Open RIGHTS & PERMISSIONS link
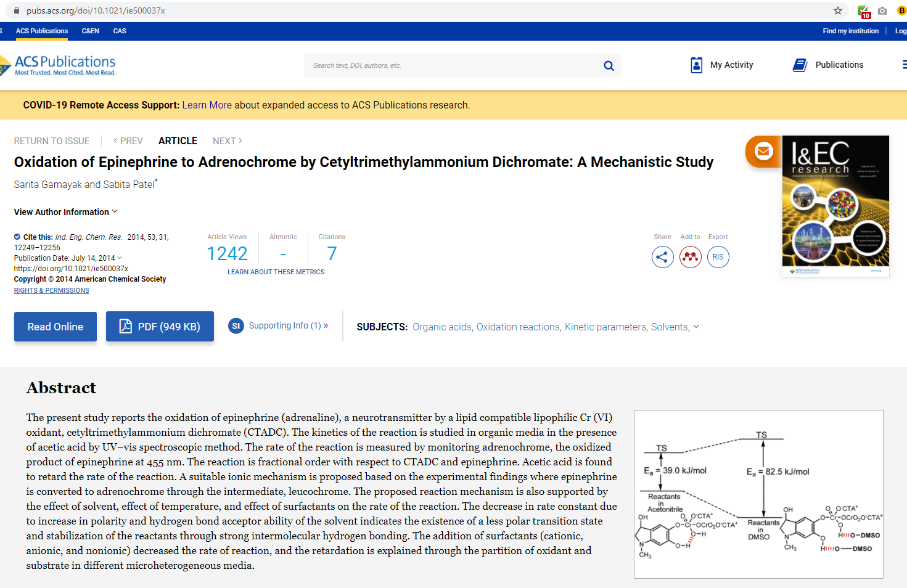The width and height of the screenshot is (907, 588). tap(52, 290)
